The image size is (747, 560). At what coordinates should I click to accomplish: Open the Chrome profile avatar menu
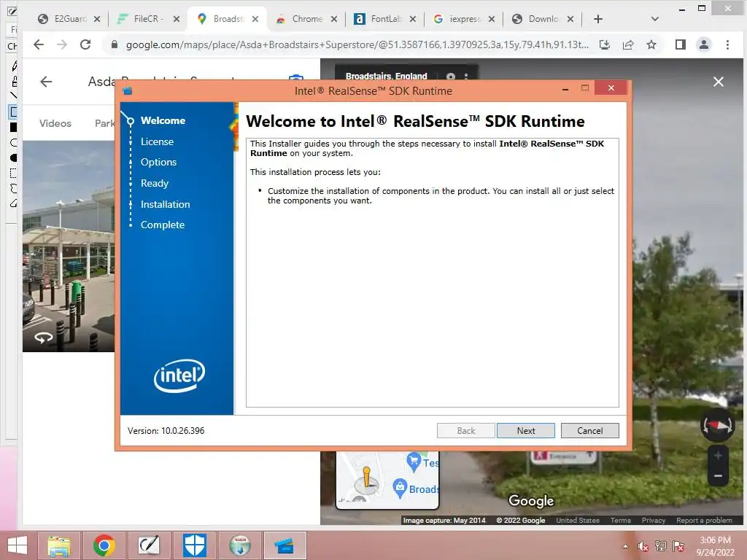[704, 44]
